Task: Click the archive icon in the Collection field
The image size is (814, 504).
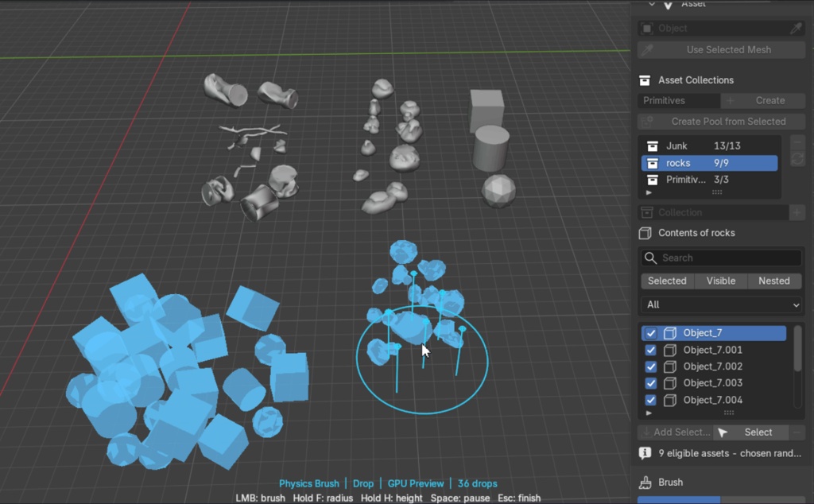Action: point(647,212)
